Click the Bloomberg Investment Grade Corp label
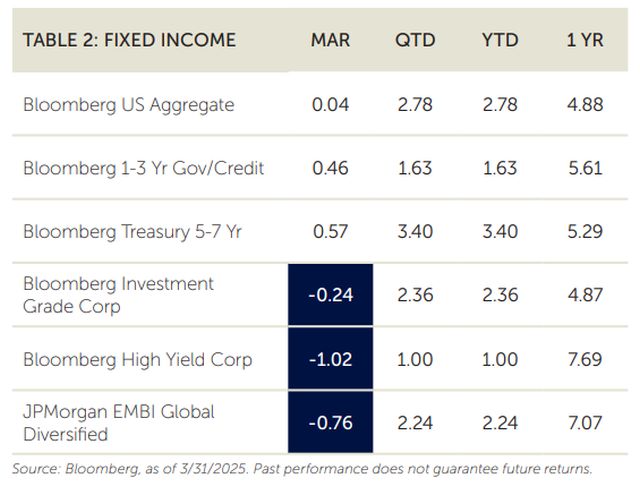This screenshot has height=487, width=640. pyautogui.click(x=118, y=295)
